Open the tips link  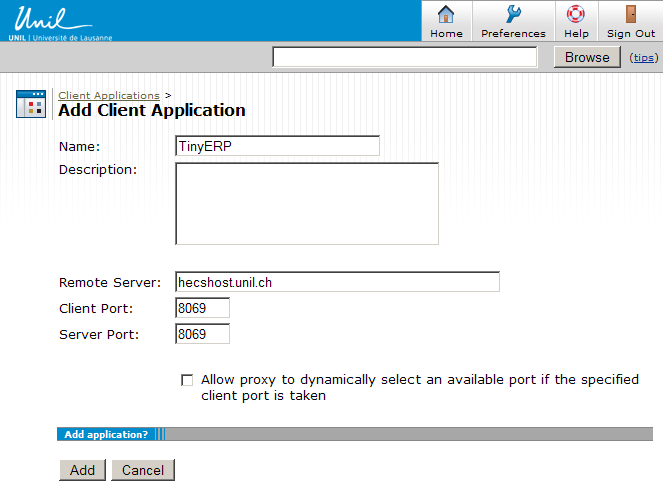[x=642, y=58]
